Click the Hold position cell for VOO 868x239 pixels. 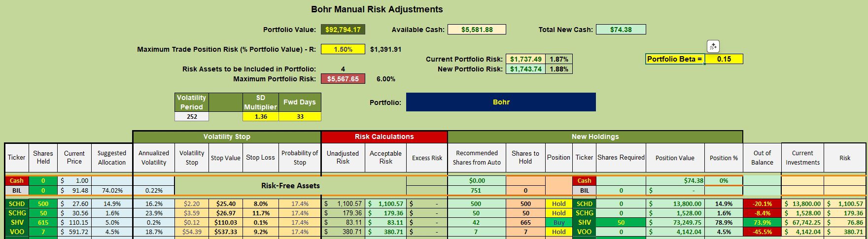(x=558, y=232)
